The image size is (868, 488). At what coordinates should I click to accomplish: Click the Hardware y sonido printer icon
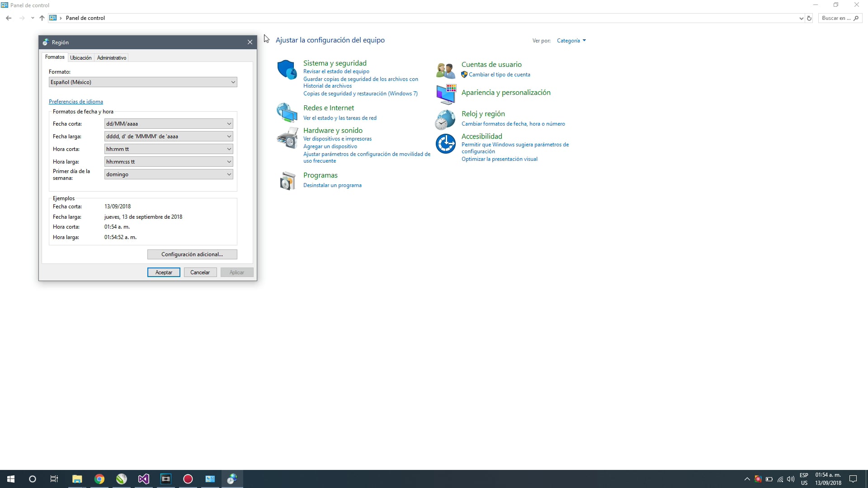pyautogui.click(x=287, y=138)
